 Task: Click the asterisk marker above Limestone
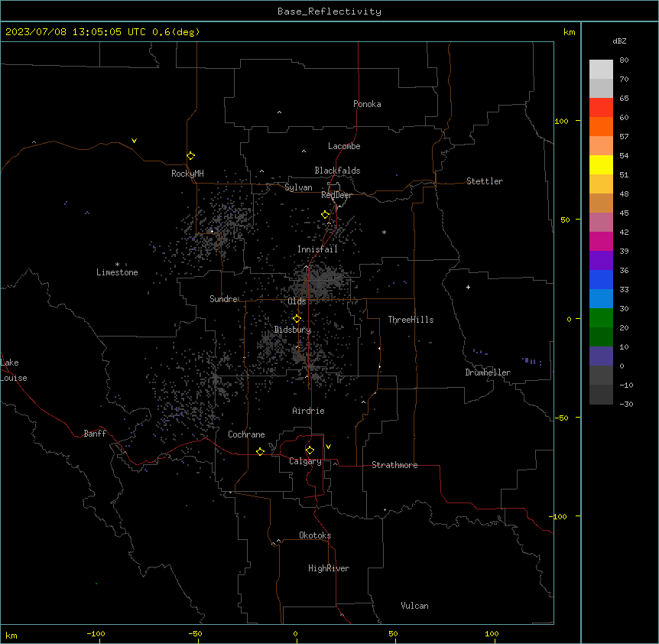(x=117, y=264)
